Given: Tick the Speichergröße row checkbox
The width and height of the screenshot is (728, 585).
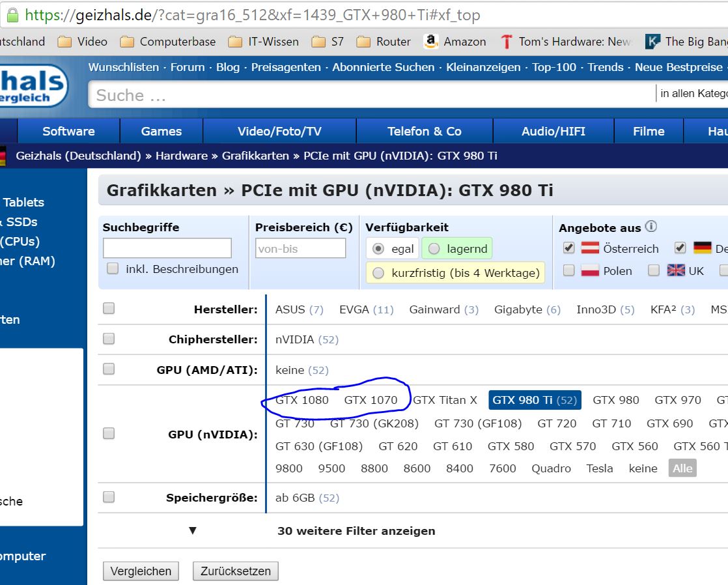Looking at the screenshot, I should click(x=109, y=497).
